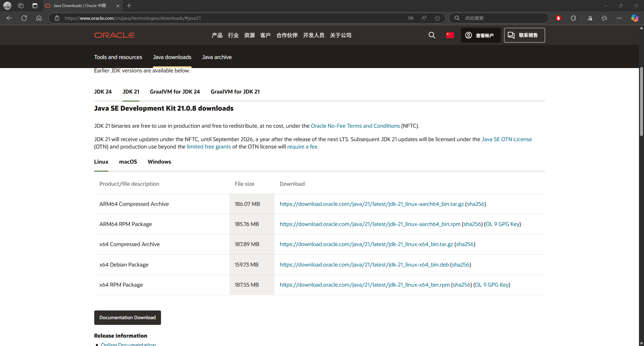Turn on read aloud icon
Image resolution: width=644 pixels, height=346 pixels.
(424, 18)
